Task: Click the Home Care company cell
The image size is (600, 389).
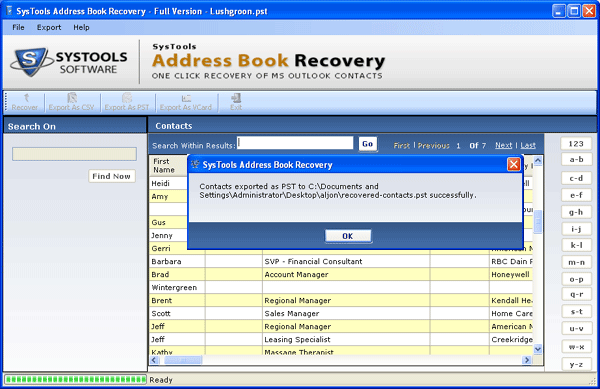Action: [x=512, y=314]
